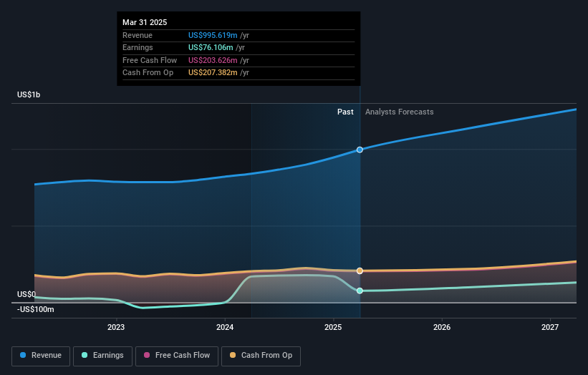The width and height of the screenshot is (588, 375).
Task: Click the Analysts Forecasts label
Action: point(400,112)
